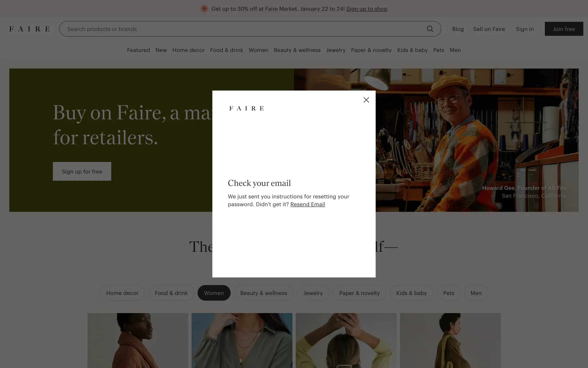Open the necklace product thumbnail
The image size is (588, 368).
tap(242, 340)
